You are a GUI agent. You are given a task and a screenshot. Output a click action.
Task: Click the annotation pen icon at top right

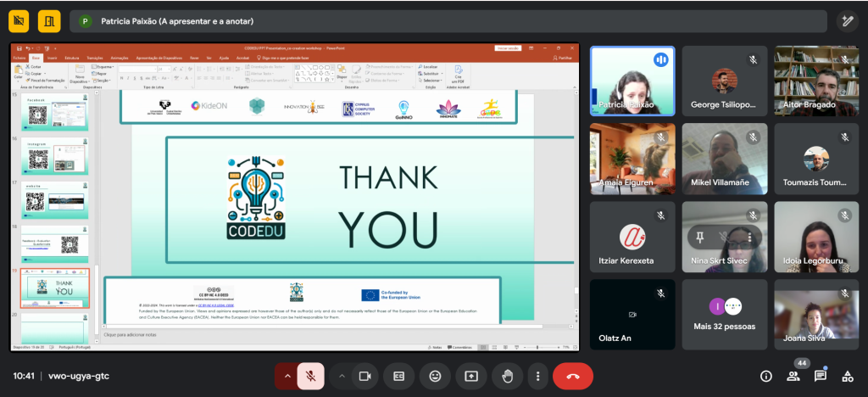846,21
